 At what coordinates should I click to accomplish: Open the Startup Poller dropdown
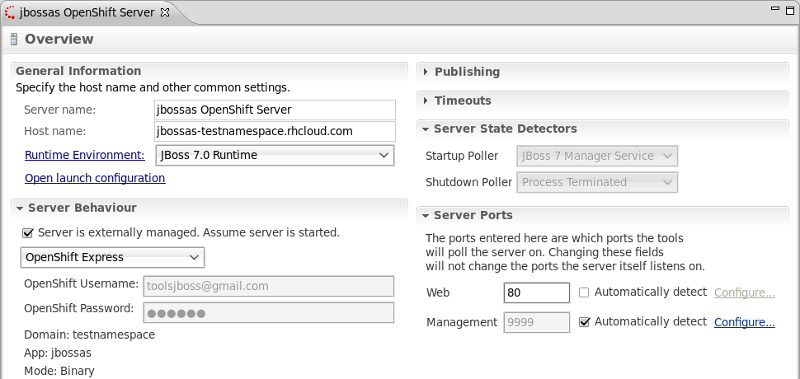[597, 156]
